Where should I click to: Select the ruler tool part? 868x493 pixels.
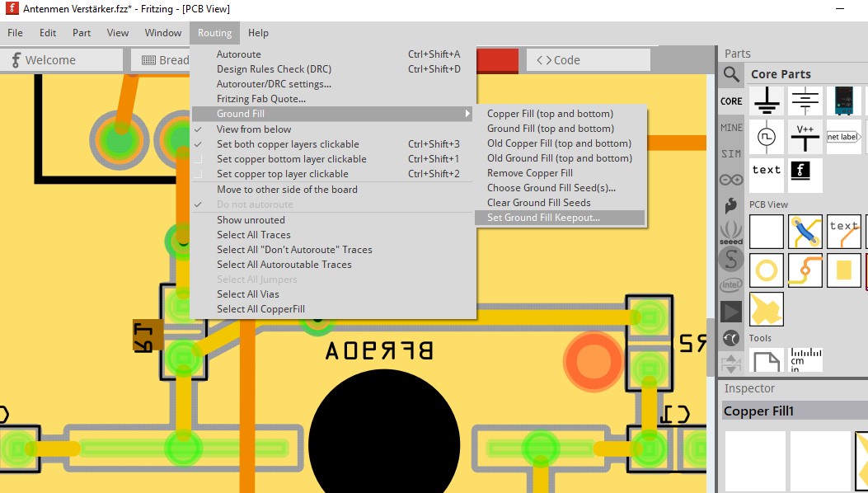(805, 359)
